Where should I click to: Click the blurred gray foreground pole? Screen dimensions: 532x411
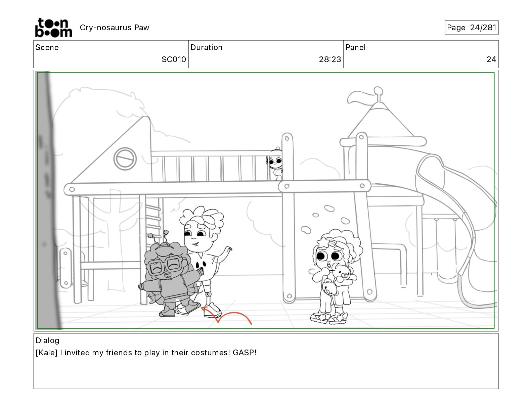tap(48, 200)
